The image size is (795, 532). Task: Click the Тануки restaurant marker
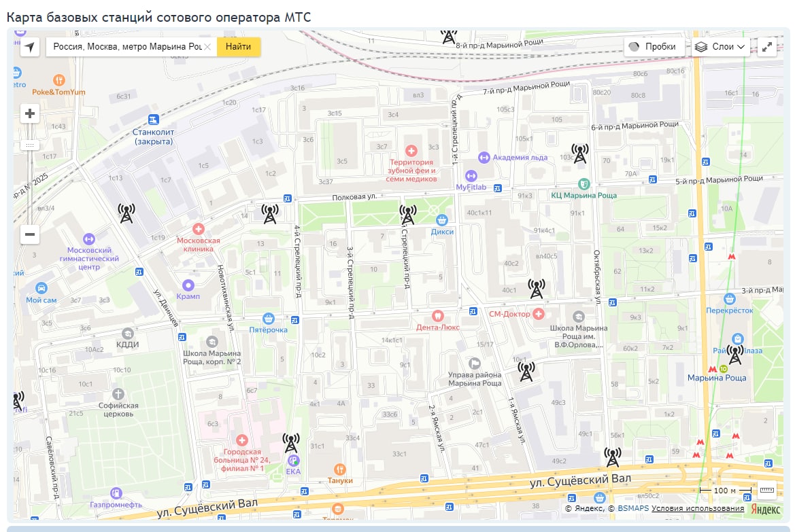[340, 469]
